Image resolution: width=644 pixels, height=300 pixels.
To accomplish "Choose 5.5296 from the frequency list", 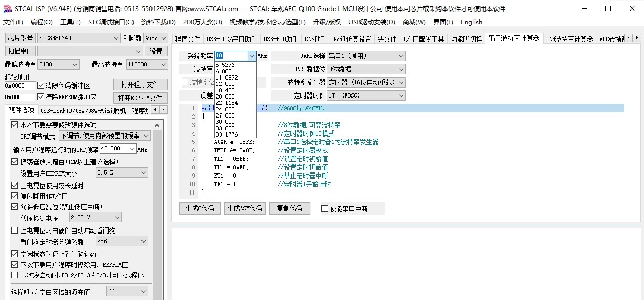I will 225,65.
